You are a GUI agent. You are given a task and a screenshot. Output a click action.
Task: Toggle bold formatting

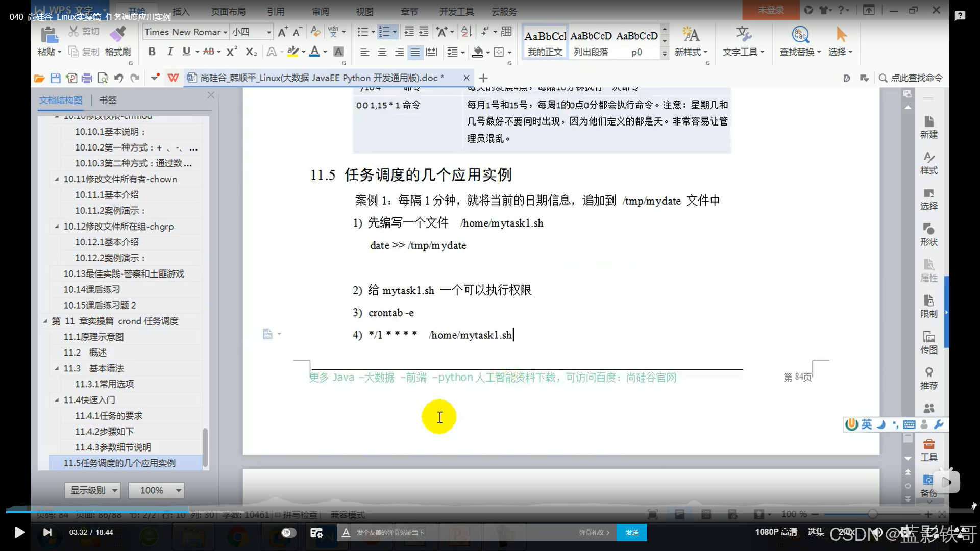[152, 52]
